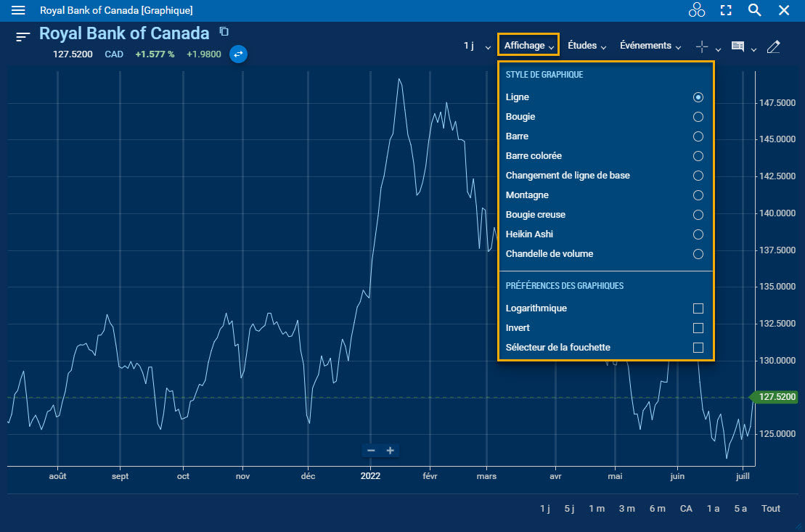Toggle fullscreen mode icon
Screen dimensions: 805x532
point(726,10)
